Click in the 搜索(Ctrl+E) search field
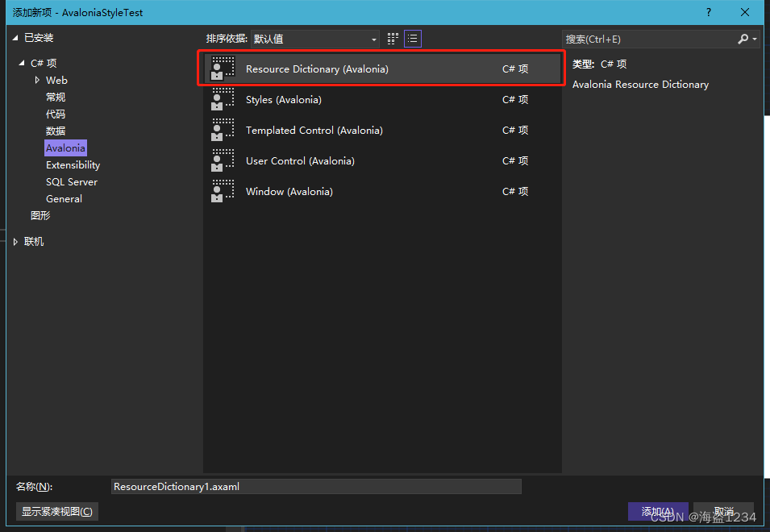770x532 pixels. (x=648, y=39)
